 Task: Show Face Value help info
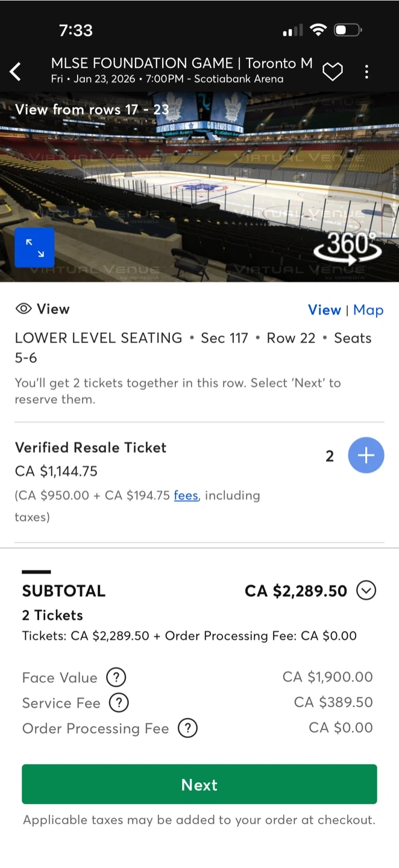click(116, 678)
